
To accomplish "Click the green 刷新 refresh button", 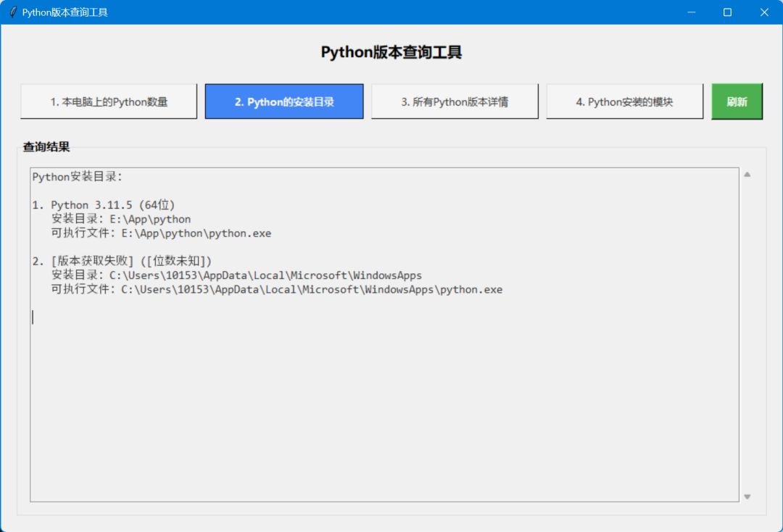I will point(737,101).
